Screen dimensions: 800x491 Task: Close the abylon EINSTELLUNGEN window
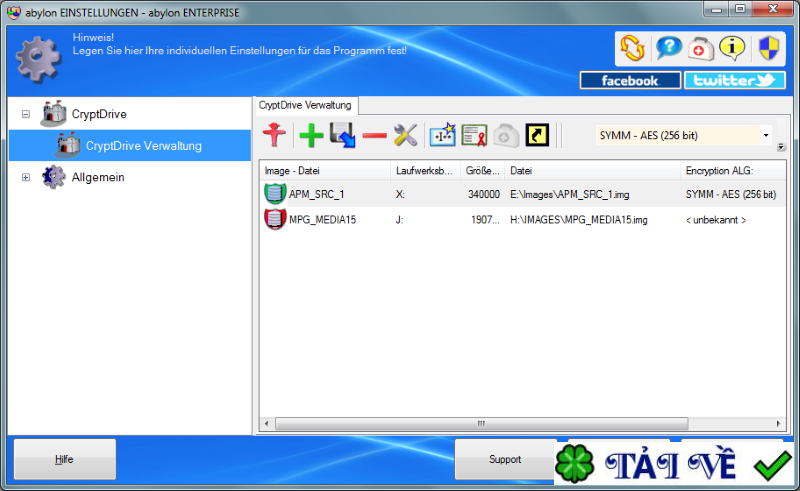pyautogui.click(x=773, y=9)
